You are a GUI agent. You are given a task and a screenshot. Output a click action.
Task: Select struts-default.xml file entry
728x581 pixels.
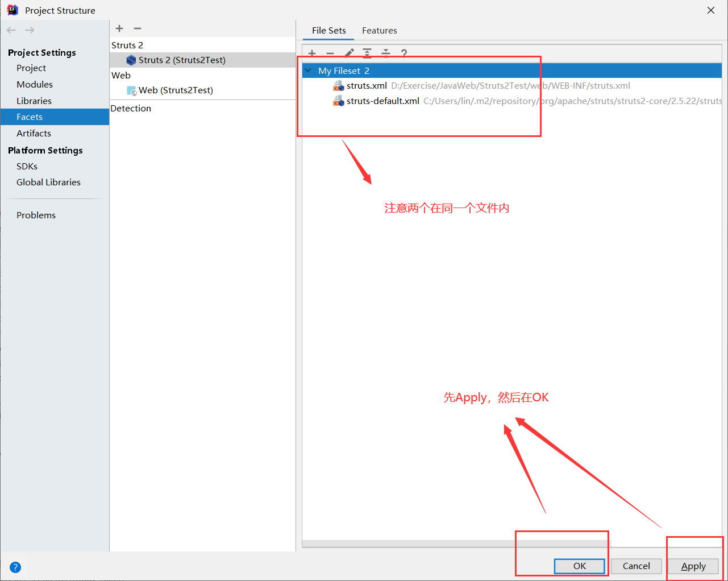(x=512, y=101)
